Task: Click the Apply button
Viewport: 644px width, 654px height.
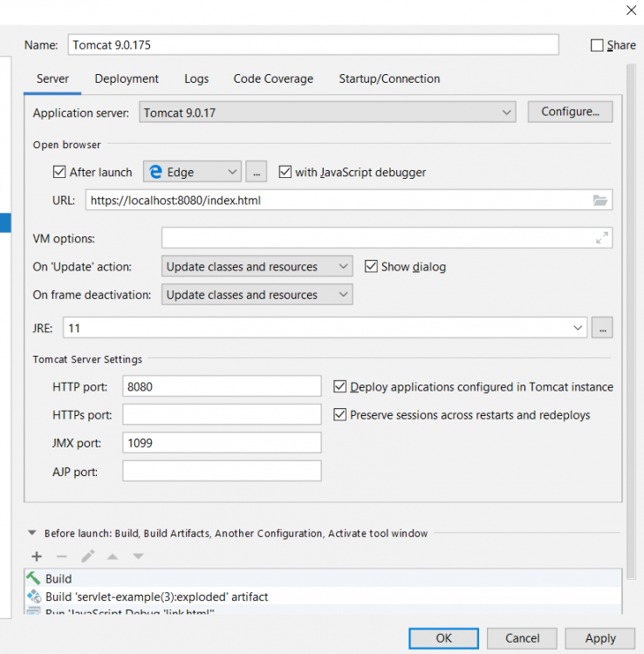Action: pos(600,638)
